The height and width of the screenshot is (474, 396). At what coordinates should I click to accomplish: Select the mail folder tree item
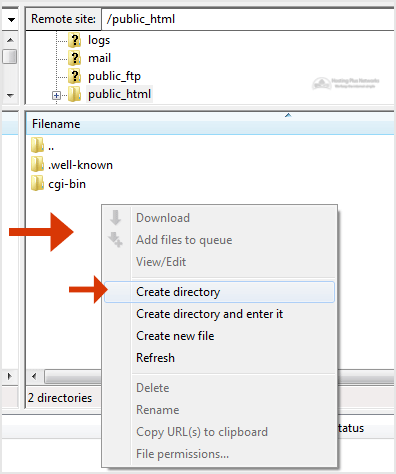point(99,58)
